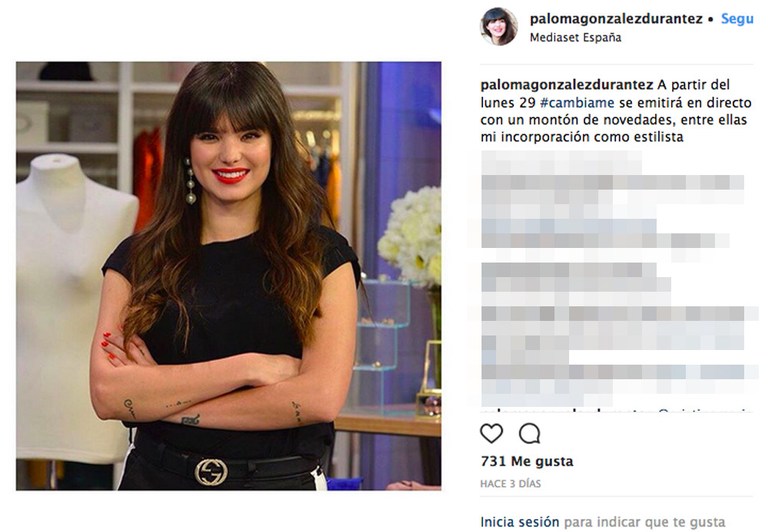Open palomagonzalezdurantez username in post header
This screenshot has width=768, height=532.
tap(616, 18)
